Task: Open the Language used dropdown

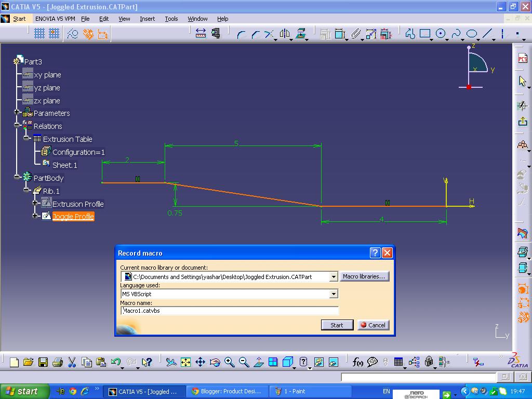Action: pyautogui.click(x=334, y=294)
